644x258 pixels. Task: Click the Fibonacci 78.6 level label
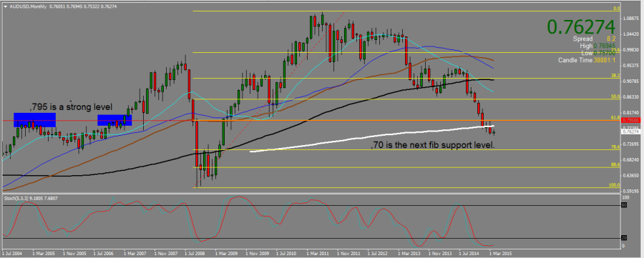(x=615, y=147)
